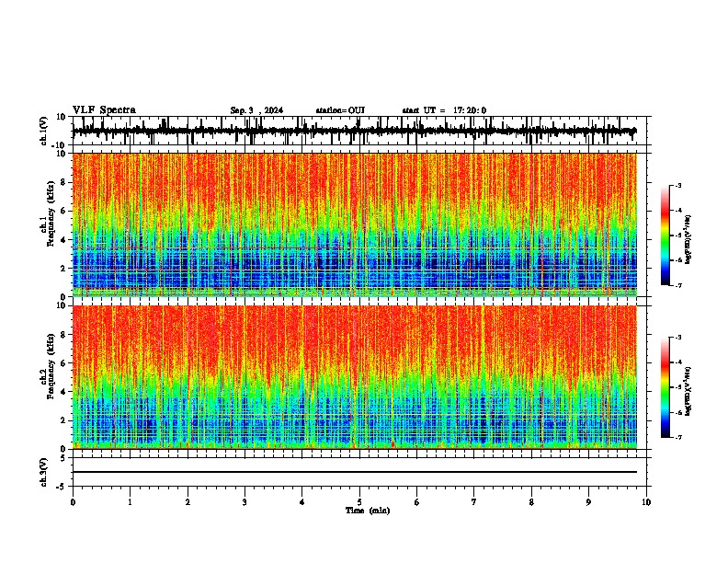The image size is (728, 563).
Task: Click time axis tick label "1"
Action: coord(130,502)
